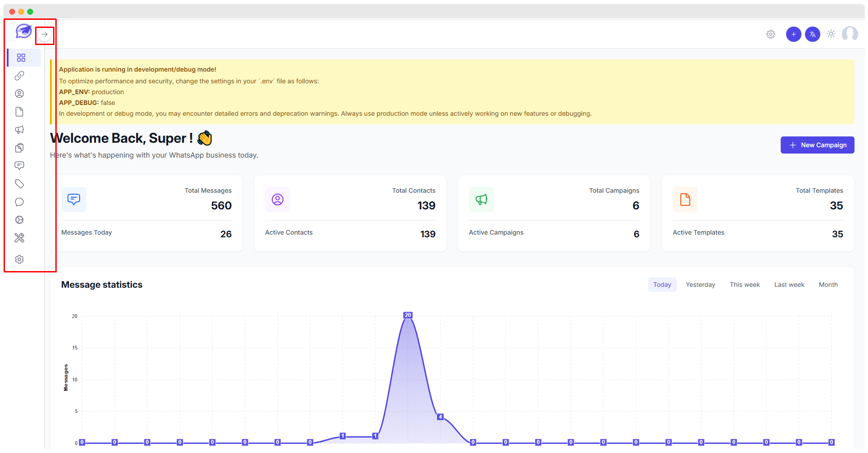
Task: Open the cog wheel icon above tools icon
Action: [x=19, y=220]
